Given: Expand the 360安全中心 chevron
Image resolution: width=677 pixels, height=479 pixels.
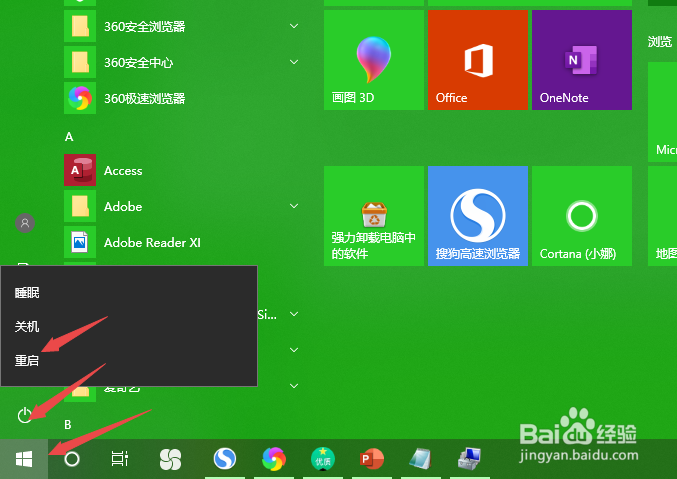Looking at the screenshot, I should coord(294,62).
